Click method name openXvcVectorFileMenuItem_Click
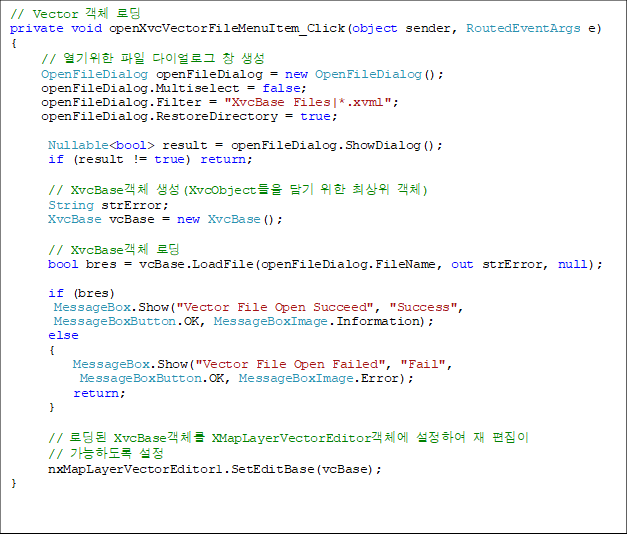Screen dimensions: 627x536 tap(227, 28)
